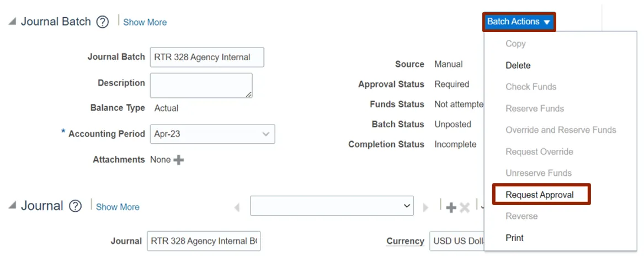The width and height of the screenshot is (644, 256).
Task: Open the Accounting Period dropdown
Action: [x=265, y=134]
